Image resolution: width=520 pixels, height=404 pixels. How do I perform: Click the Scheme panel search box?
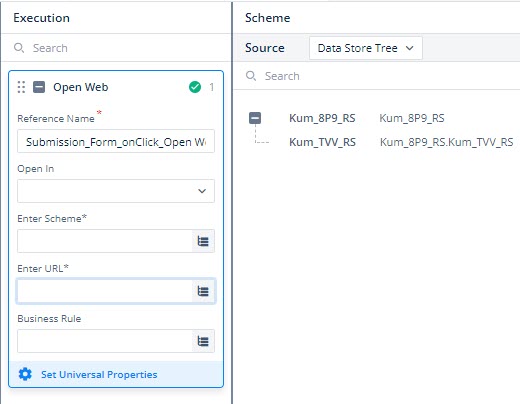pos(377,76)
